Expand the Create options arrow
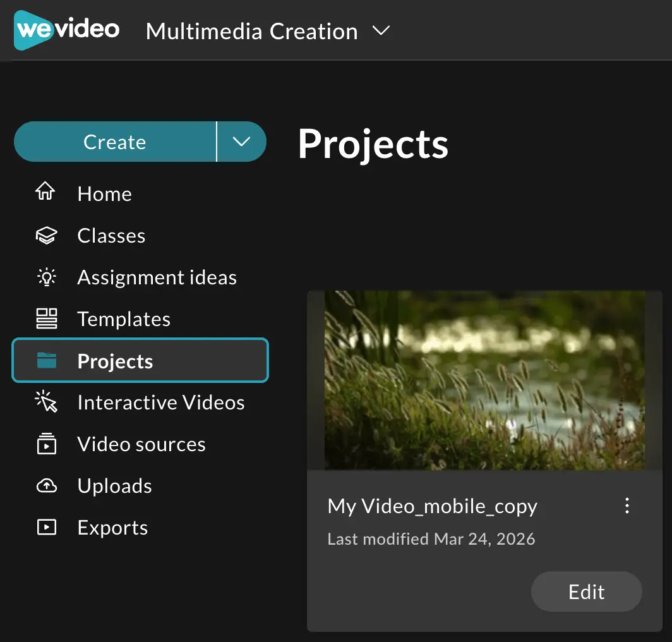Image resolution: width=672 pixels, height=642 pixels. tap(241, 142)
